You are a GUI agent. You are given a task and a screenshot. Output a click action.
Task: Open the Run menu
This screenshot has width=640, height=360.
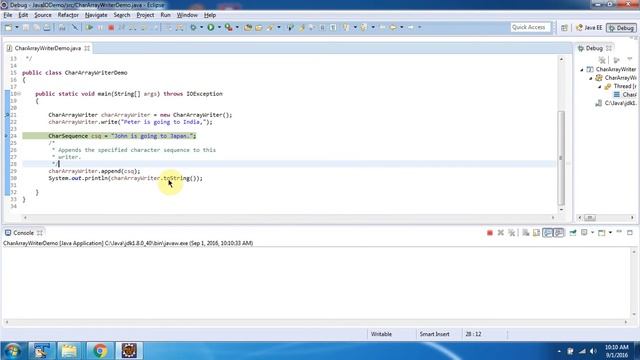click(x=165, y=15)
